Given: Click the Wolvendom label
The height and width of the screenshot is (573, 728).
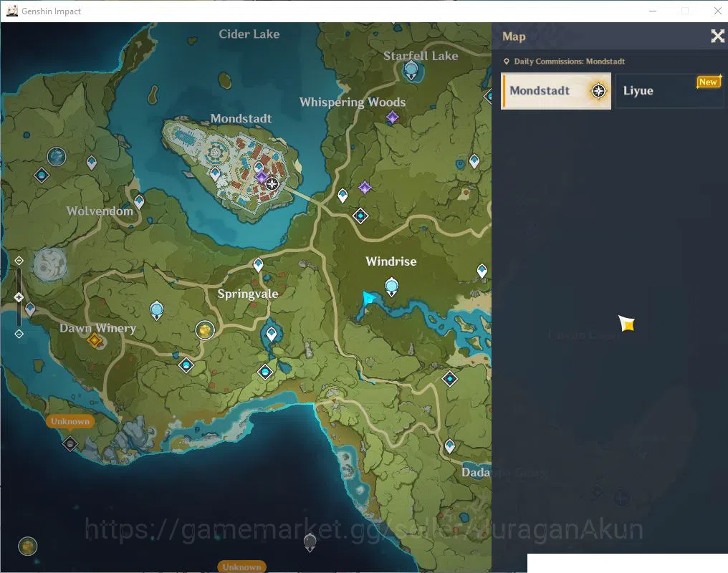Looking at the screenshot, I should 100,211.
